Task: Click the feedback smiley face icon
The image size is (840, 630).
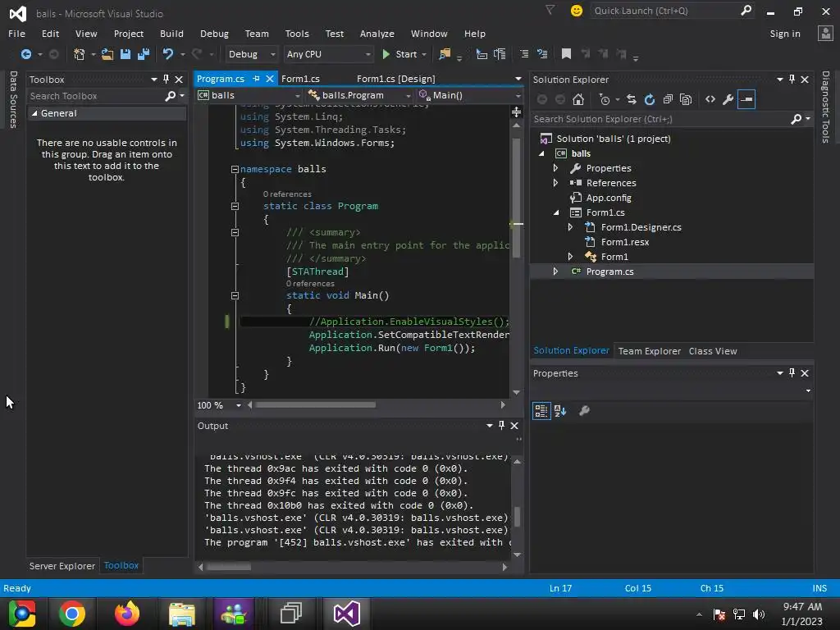Action: [x=577, y=11]
